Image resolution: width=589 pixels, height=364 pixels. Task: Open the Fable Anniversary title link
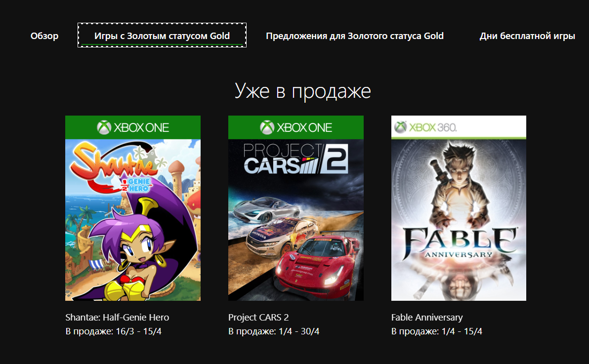coord(427,318)
